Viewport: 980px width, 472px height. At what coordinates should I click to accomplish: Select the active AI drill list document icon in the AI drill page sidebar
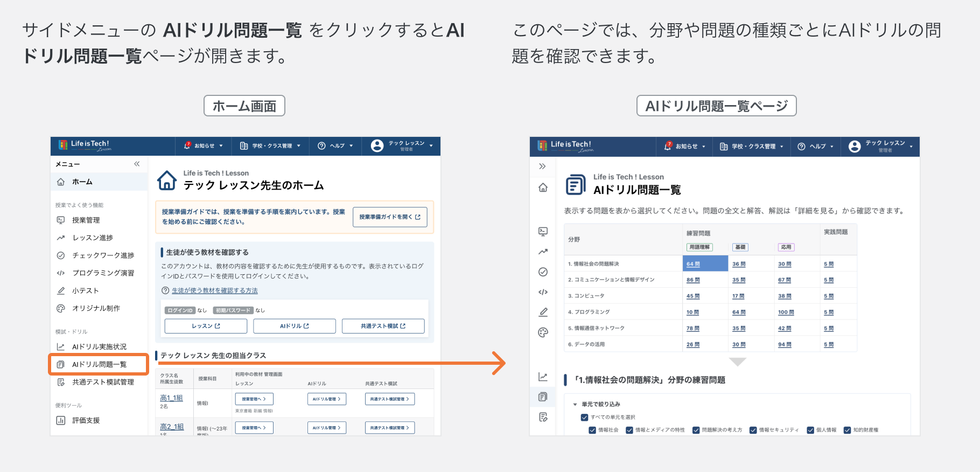543,397
